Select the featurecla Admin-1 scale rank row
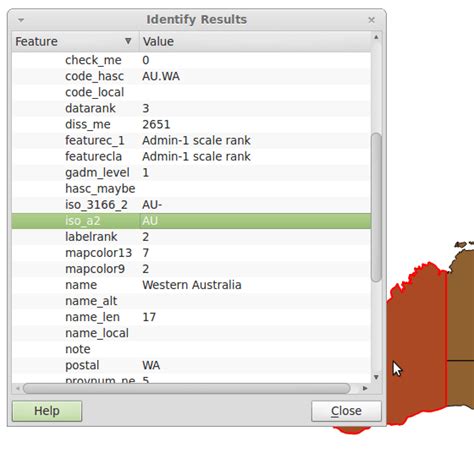474x453 pixels. click(191, 156)
